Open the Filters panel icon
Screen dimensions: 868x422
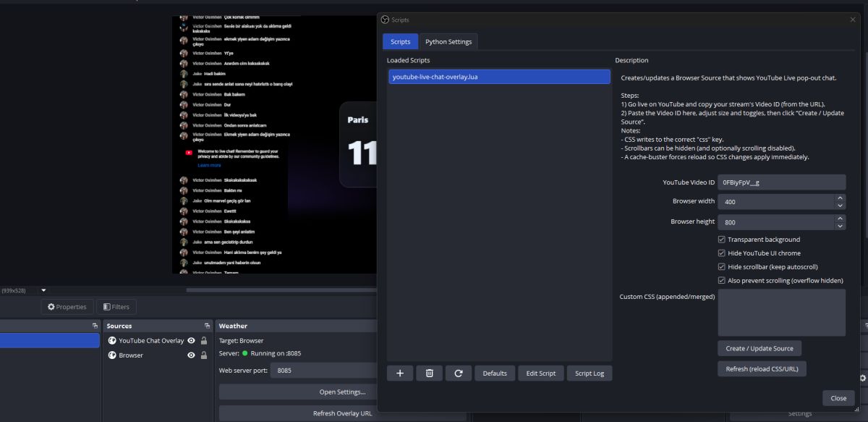[106, 306]
